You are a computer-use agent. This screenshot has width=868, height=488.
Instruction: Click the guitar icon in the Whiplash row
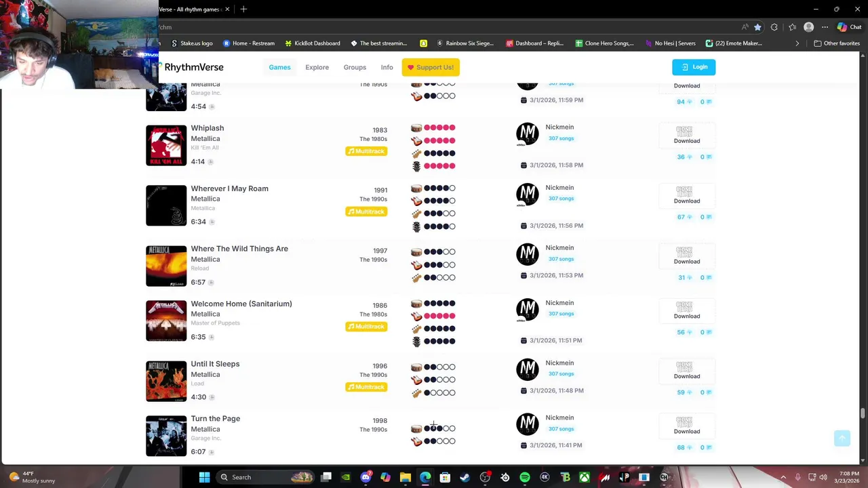tap(416, 140)
